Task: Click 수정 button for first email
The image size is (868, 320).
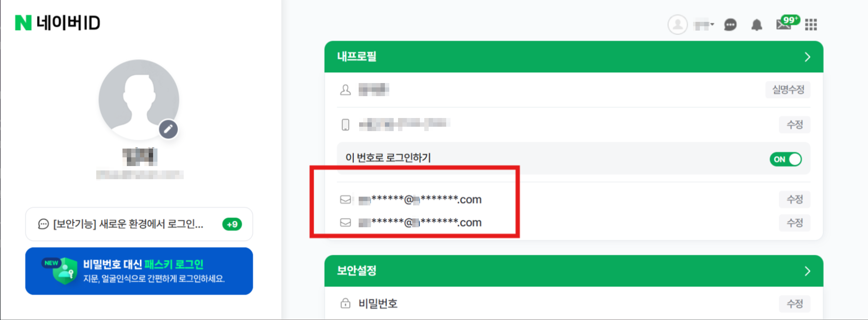Action: click(x=795, y=199)
